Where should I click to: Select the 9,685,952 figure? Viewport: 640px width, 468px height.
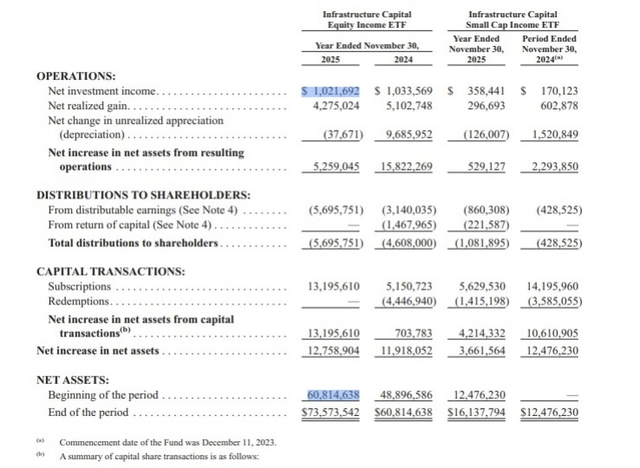(409, 135)
